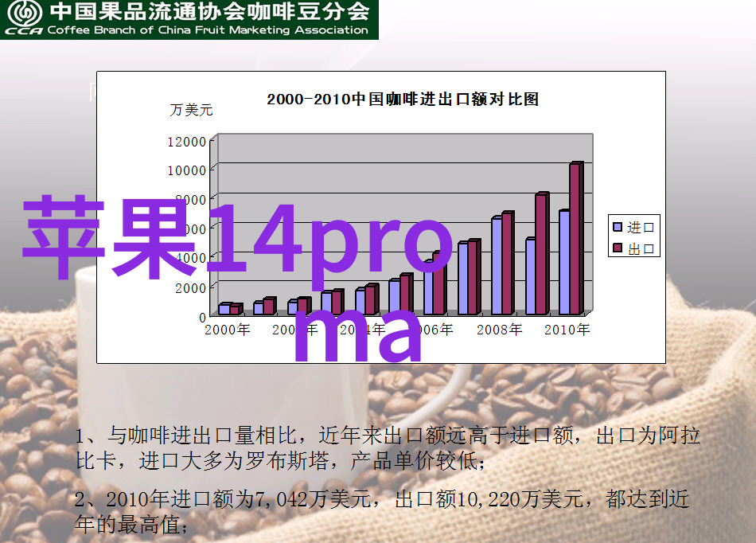Click the header text 中国果品流通协会咖啡豆分会
Screen dimensions: 756x543
[210, 12]
